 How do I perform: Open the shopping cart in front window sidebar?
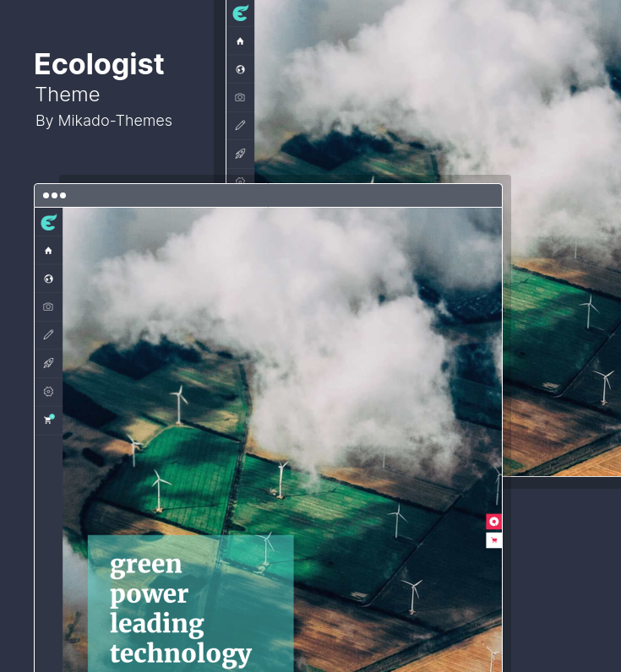(x=49, y=419)
